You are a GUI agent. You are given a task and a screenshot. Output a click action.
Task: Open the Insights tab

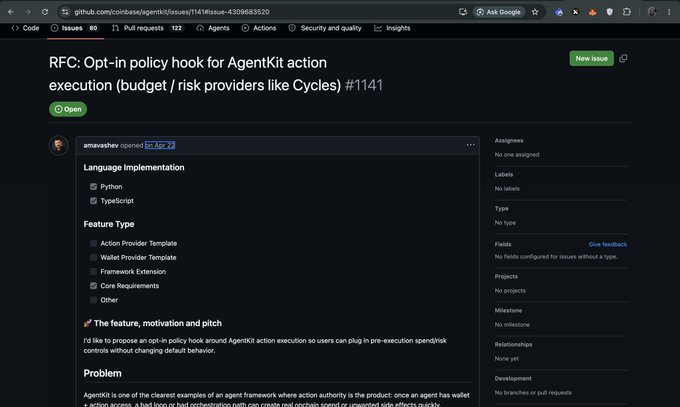tap(392, 28)
